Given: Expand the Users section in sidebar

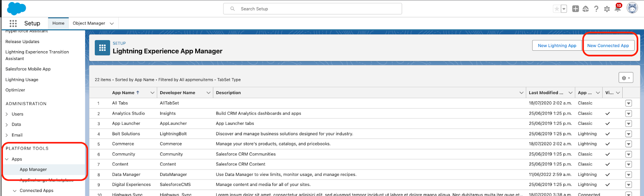Looking at the screenshot, I should tap(7, 114).
